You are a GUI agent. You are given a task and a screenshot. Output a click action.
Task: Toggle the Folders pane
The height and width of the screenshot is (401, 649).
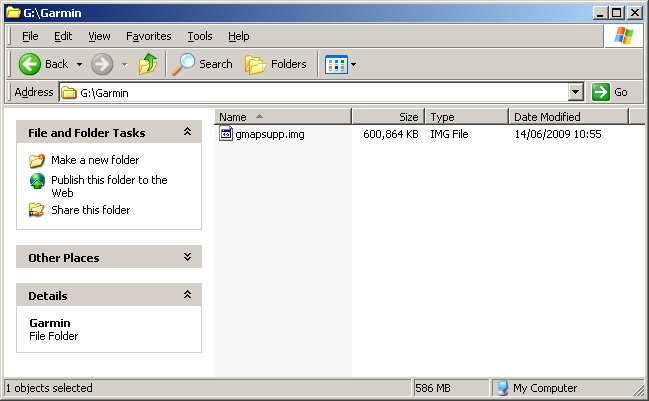pos(276,64)
